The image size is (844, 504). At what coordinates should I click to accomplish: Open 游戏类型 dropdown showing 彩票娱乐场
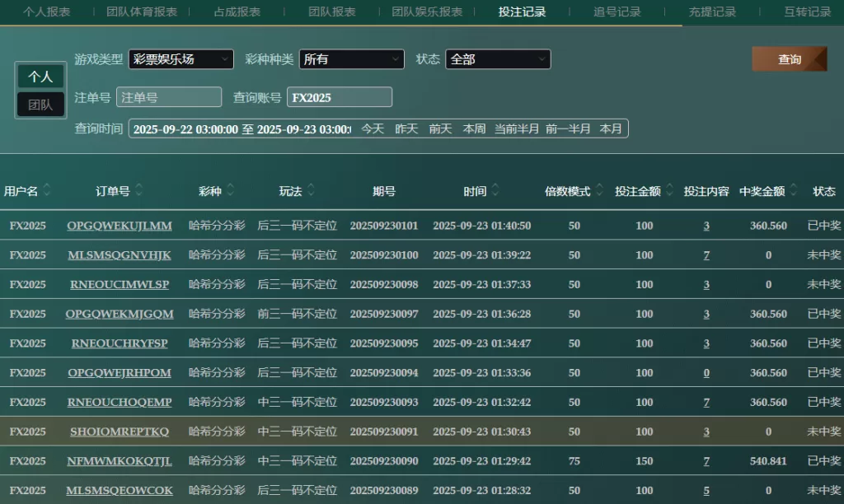point(181,59)
